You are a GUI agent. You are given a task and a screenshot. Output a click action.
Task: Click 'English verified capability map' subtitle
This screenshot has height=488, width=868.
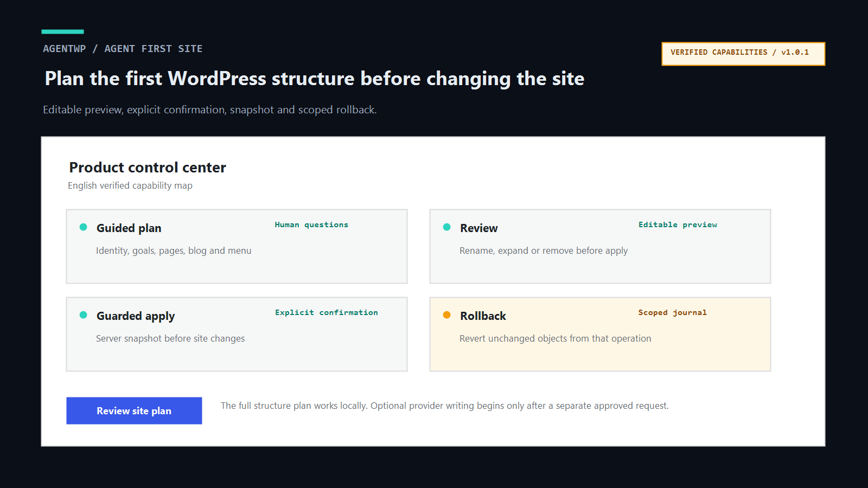130,185
